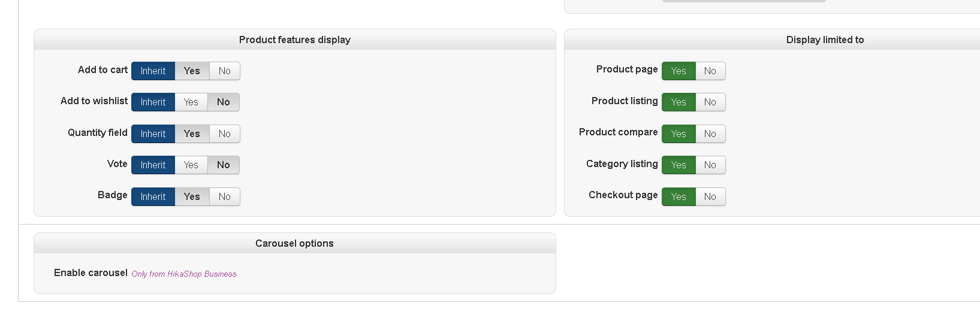
Task: Enable Vote with Yes
Action: (x=191, y=165)
